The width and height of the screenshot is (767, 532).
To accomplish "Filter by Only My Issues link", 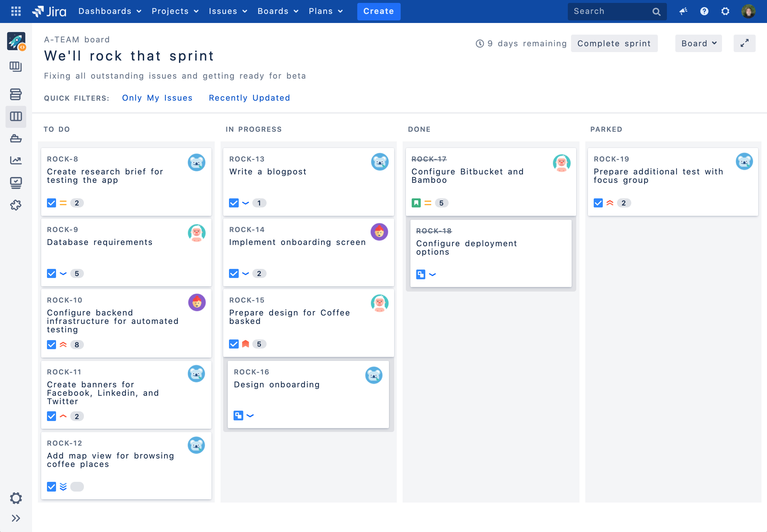I will pos(157,98).
